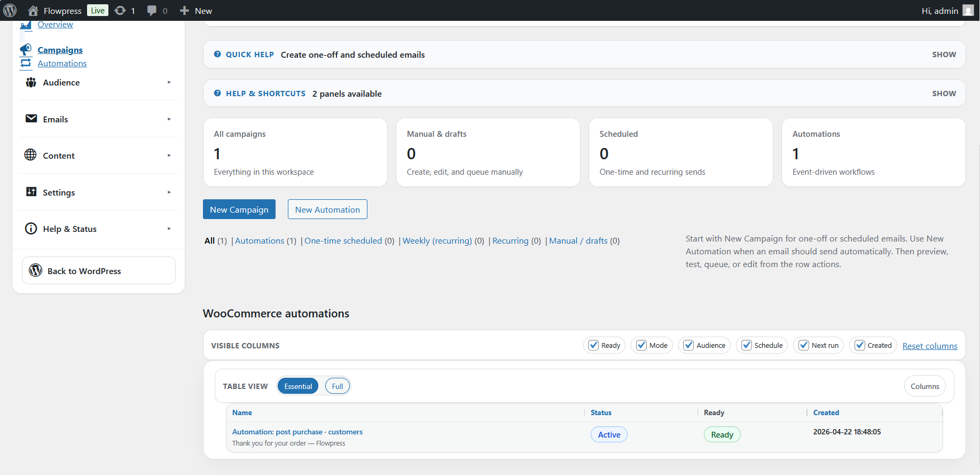The image size is (980, 475).
Task: Click WordPress logo in Back to WordPress
Action: [x=36, y=270]
